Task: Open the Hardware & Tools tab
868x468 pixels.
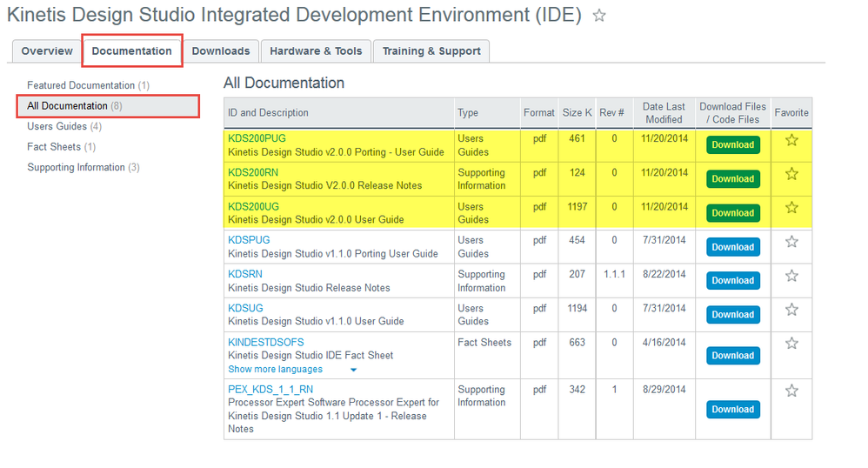Action: click(x=316, y=51)
